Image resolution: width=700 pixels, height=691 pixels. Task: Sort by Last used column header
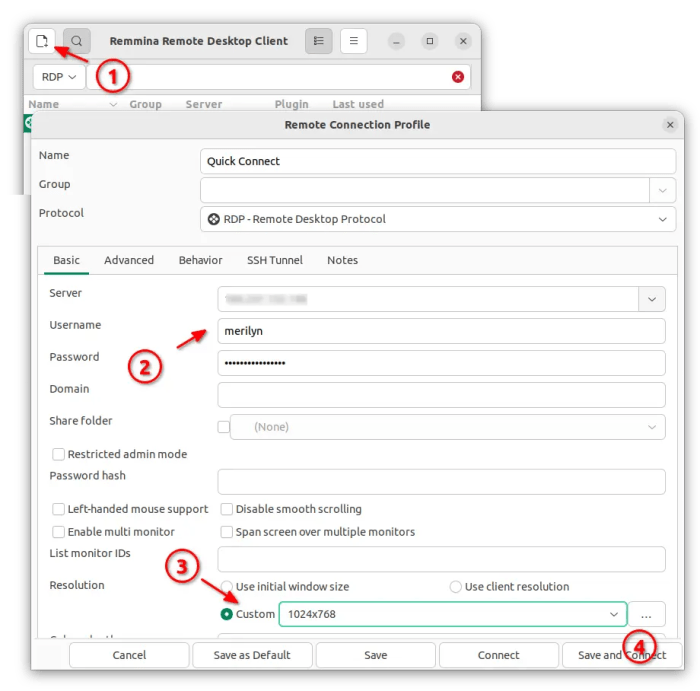tap(358, 104)
